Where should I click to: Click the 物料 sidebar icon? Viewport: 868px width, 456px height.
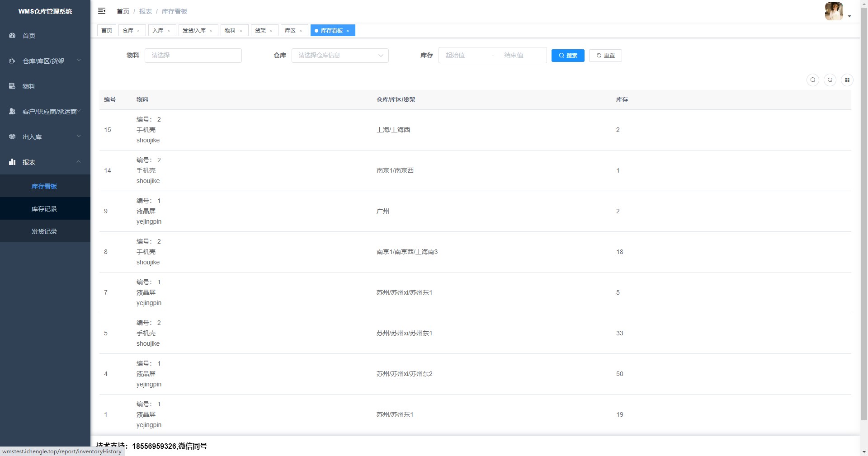pos(12,86)
